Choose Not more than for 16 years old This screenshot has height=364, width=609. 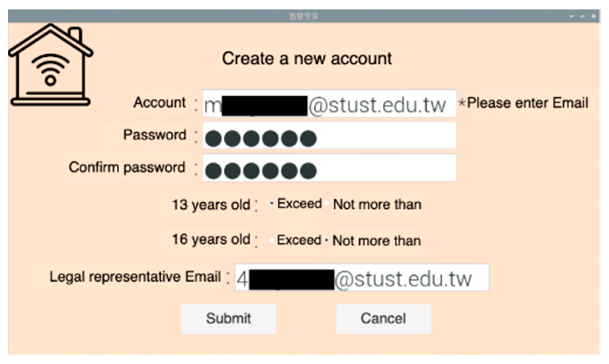pyautogui.click(x=327, y=240)
